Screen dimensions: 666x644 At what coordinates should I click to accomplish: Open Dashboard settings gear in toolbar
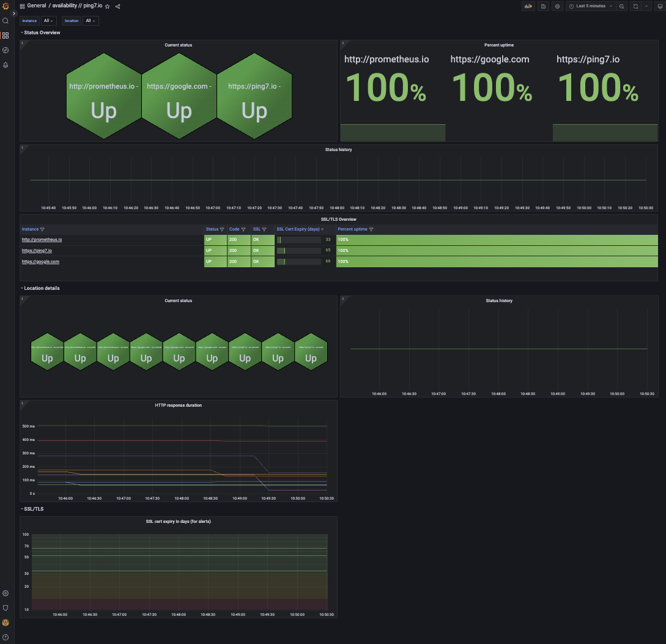[x=557, y=6]
